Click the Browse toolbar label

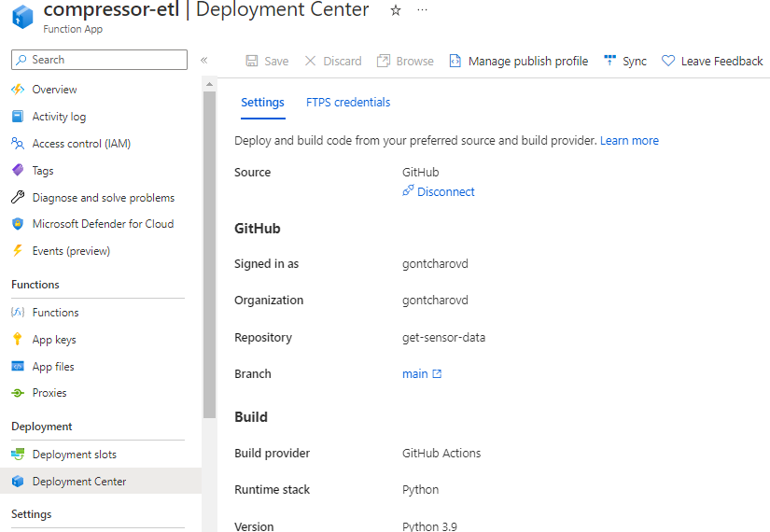tap(415, 62)
